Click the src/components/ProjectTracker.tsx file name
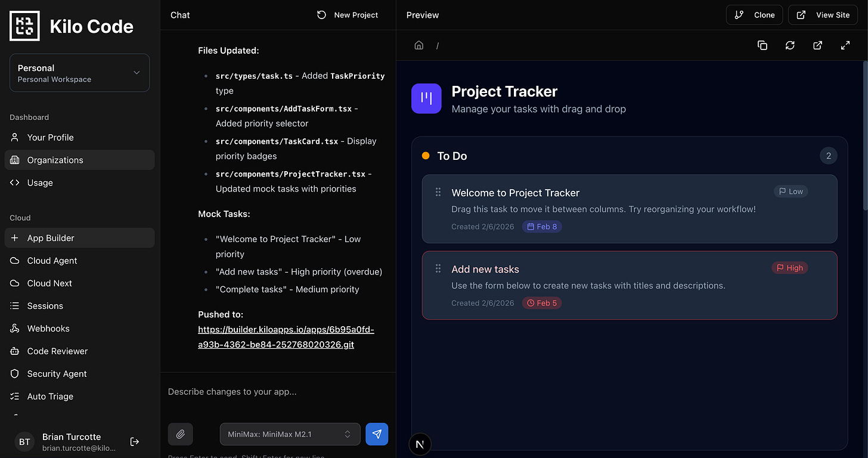Image resolution: width=868 pixels, height=458 pixels. [x=290, y=174]
